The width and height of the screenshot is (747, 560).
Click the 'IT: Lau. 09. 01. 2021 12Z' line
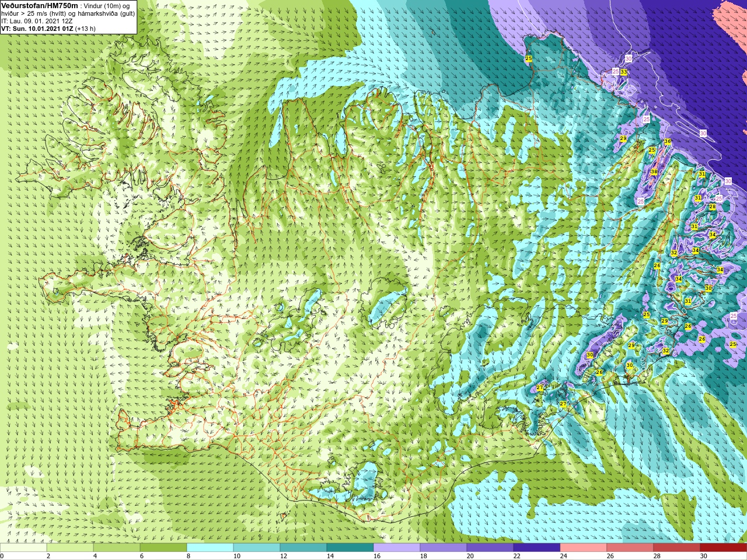[x=37, y=21]
